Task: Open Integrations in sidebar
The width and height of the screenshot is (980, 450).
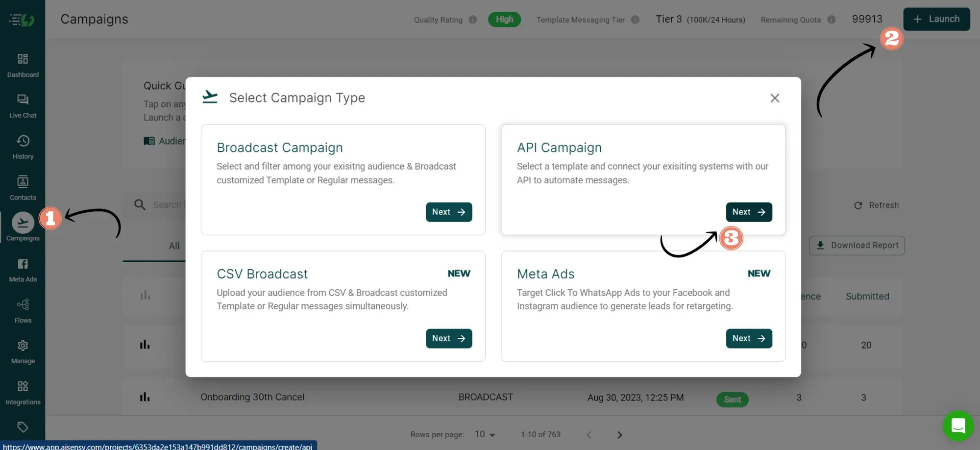Action: click(23, 393)
